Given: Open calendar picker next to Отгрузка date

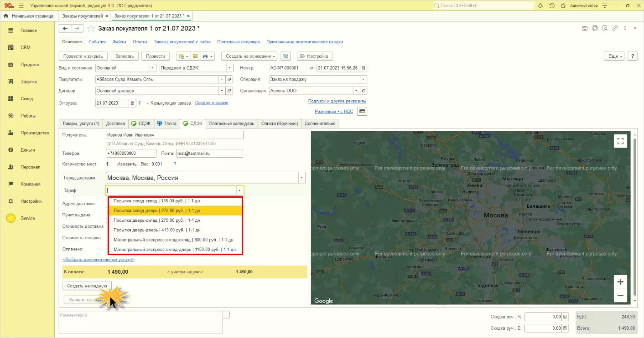Looking at the screenshot, I should (133, 103).
